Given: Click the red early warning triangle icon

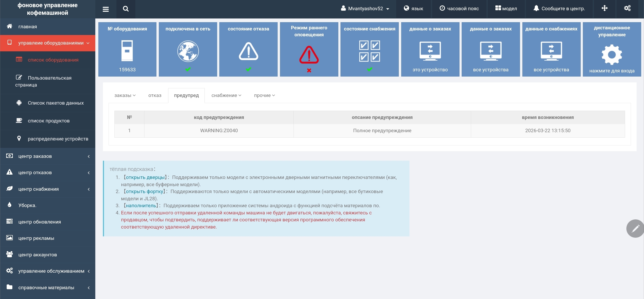Looking at the screenshot, I should point(309,55).
